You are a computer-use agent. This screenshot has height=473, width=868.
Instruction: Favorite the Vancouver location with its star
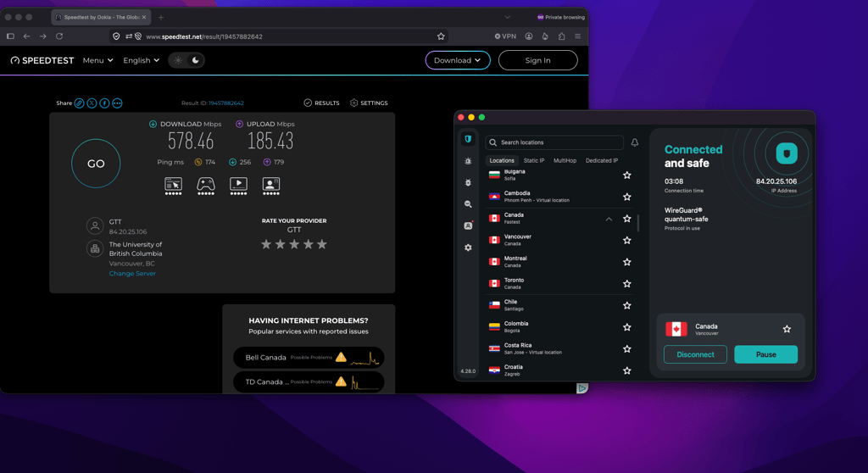[x=626, y=241]
